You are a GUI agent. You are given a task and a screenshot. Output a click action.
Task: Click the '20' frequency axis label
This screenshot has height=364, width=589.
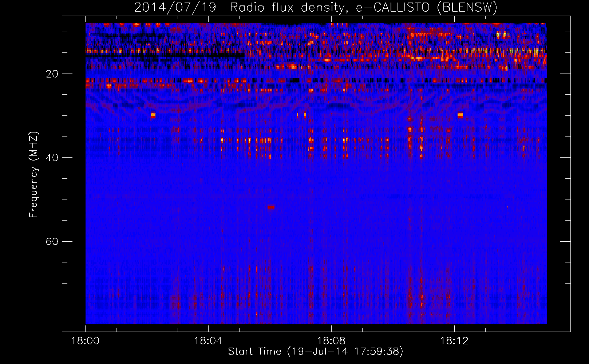coord(52,74)
